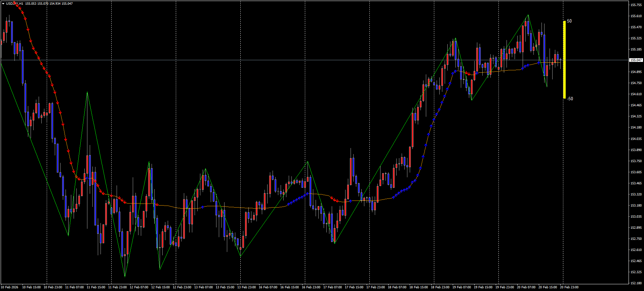
Task: Click the 154.465 price scale label
Action: [x=636, y=105]
